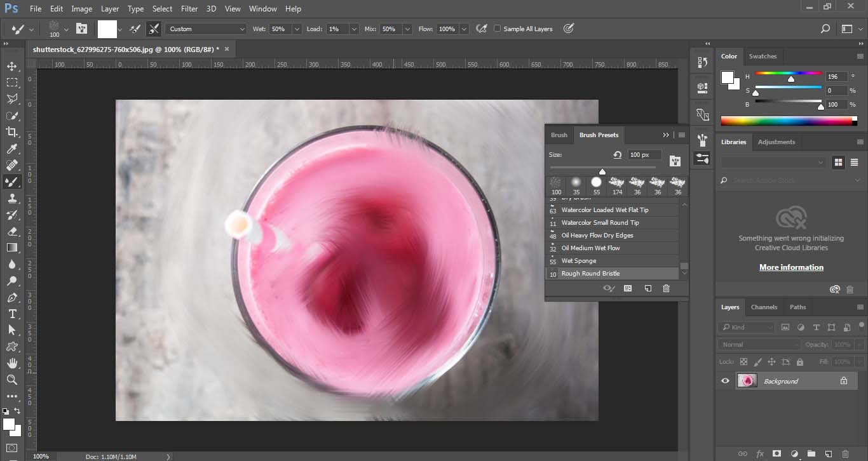Select Rough Round Bristle brush preset
The image size is (868, 461).
pyautogui.click(x=613, y=274)
